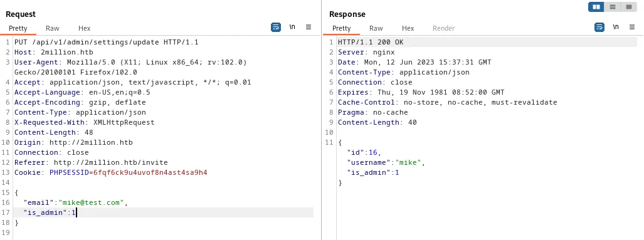
Task: Click the Gecko/20100101 Firefox/102.0 continuation line
Action: 76,72
